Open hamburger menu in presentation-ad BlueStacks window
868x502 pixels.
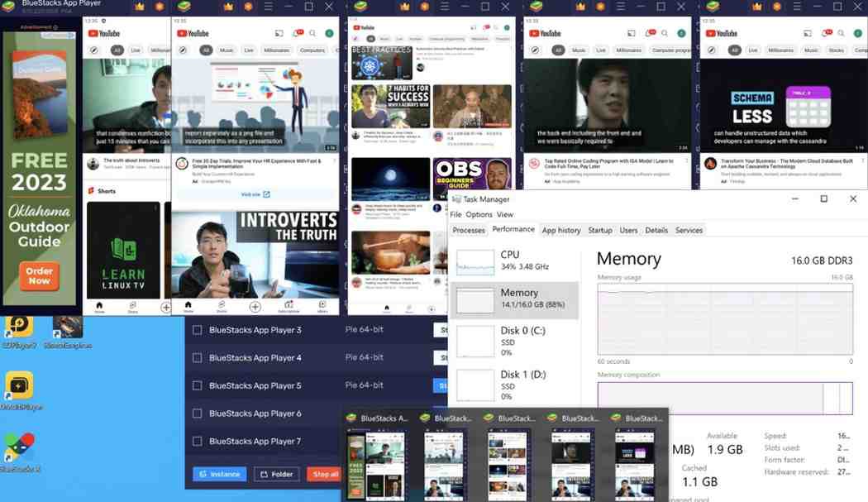click(269, 7)
